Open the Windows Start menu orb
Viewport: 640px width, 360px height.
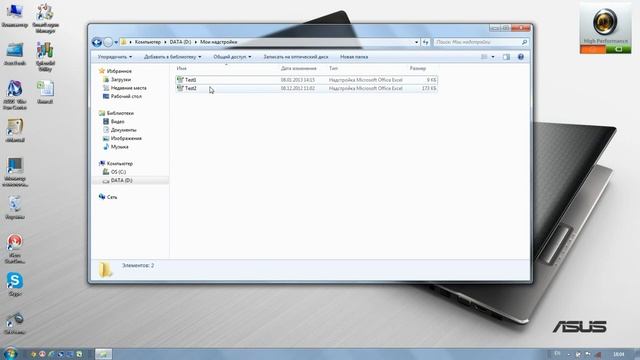click(x=11, y=353)
